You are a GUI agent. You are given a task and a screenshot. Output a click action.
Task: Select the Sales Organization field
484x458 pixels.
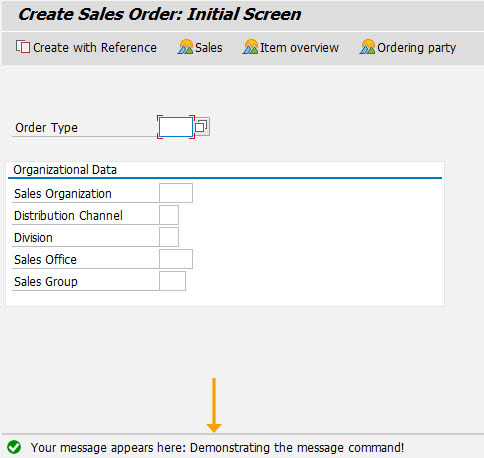click(176, 193)
